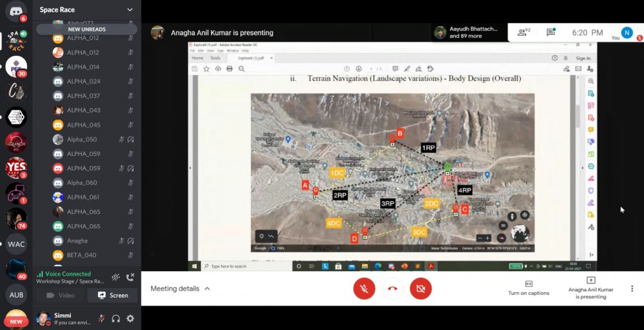The image size is (644, 330).
Task: Unmute the Discord microphone
Action: pyautogui.click(x=102, y=319)
